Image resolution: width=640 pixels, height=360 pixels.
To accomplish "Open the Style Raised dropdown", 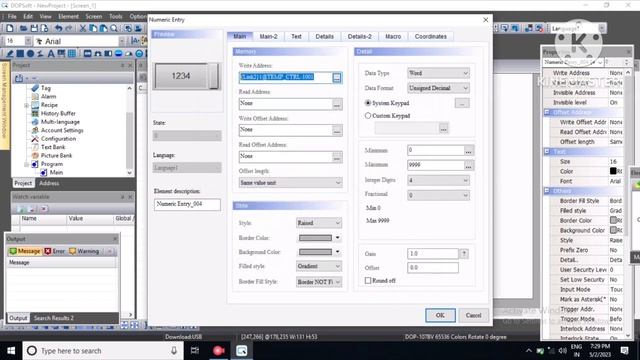I will tap(319, 223).
